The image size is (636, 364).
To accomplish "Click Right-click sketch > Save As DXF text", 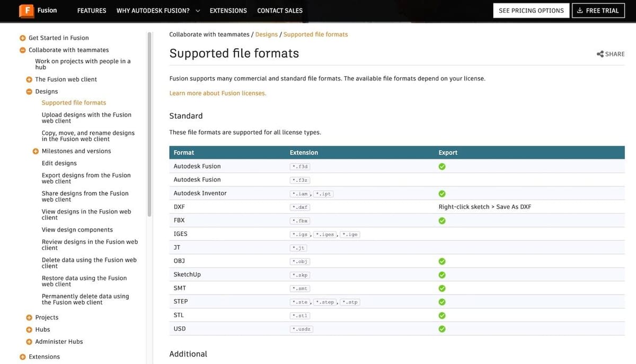I will coord(484,207).
